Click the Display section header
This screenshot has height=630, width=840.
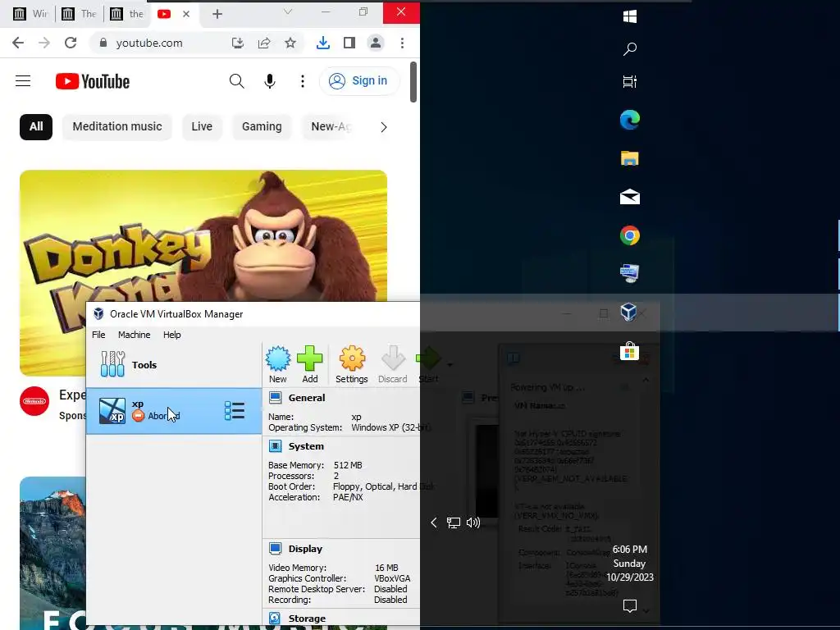(x=305, y=549)
